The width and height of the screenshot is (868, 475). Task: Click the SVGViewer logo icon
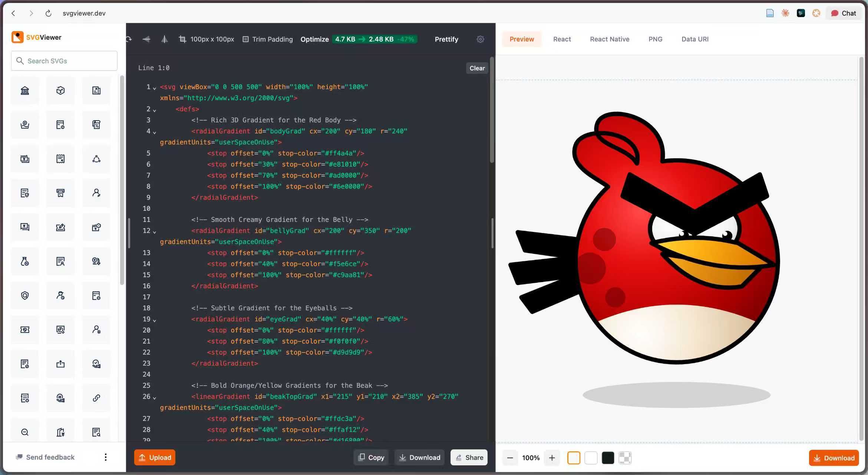click(17, 37)
